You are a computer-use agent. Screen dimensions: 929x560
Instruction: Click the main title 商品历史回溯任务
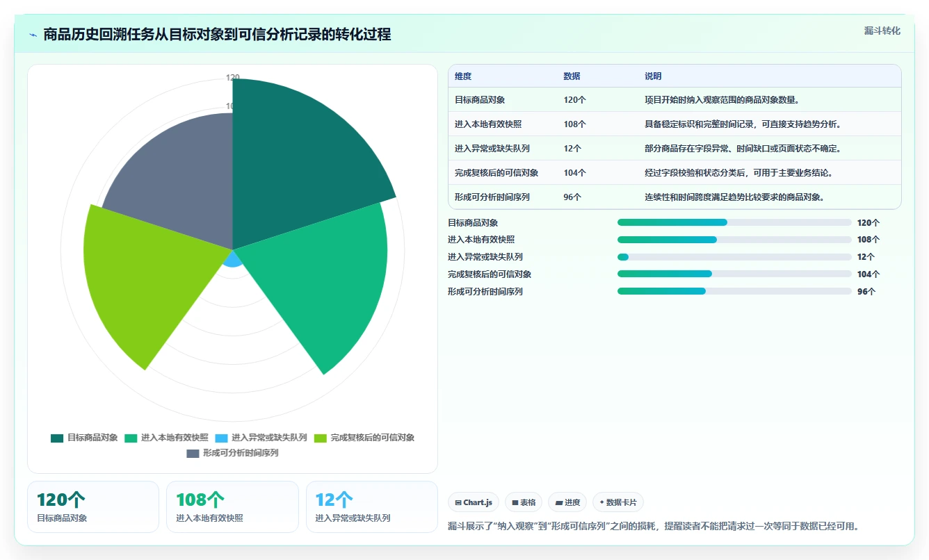pos(217,35)
